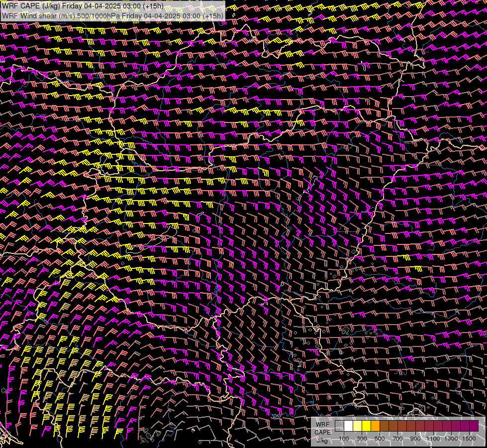Click the J/kg unit label in legend
The width and height of the screenshot is (487, 448).
pyautogui.click(x=322, y=440)
